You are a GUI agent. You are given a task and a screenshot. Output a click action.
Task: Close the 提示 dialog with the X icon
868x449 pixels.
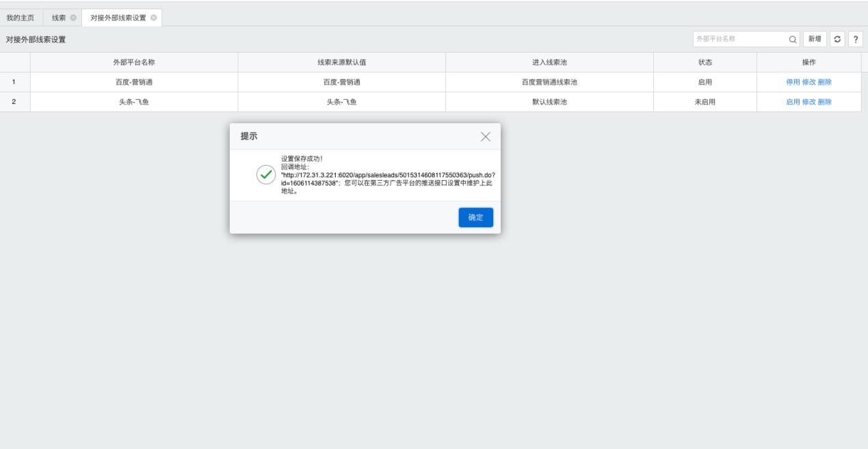[486, 137]
